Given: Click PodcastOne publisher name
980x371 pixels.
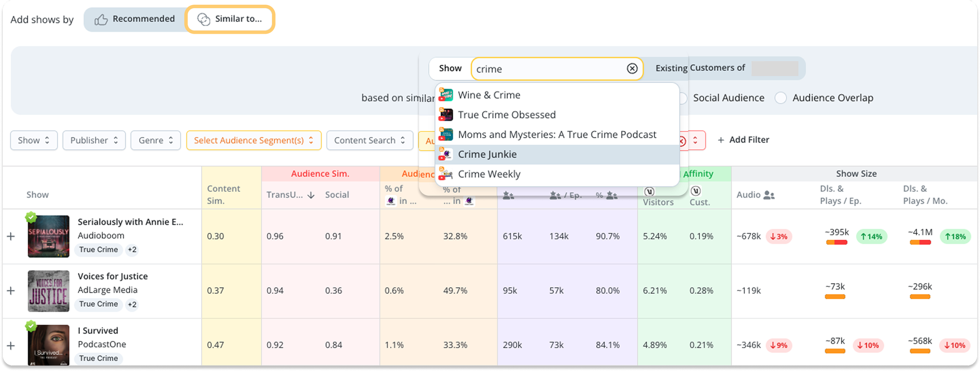Looking at the screenshot, I should click(x=102, y=344).
